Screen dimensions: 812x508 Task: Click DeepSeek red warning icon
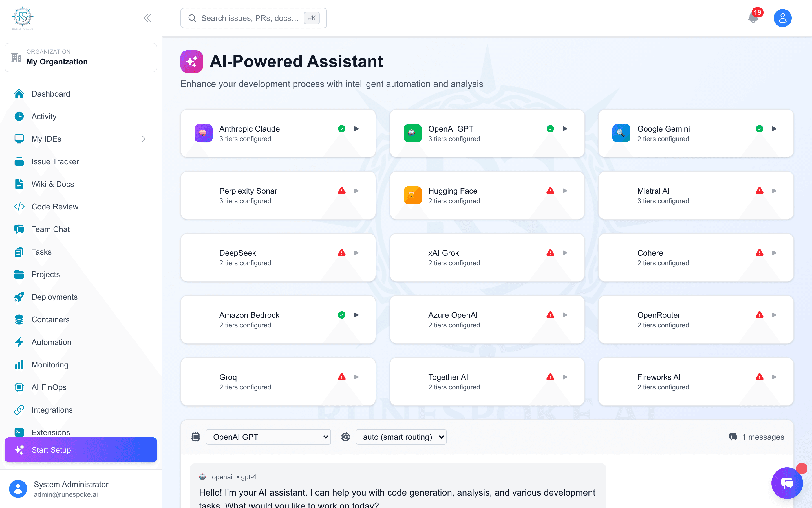click(342, 253)
